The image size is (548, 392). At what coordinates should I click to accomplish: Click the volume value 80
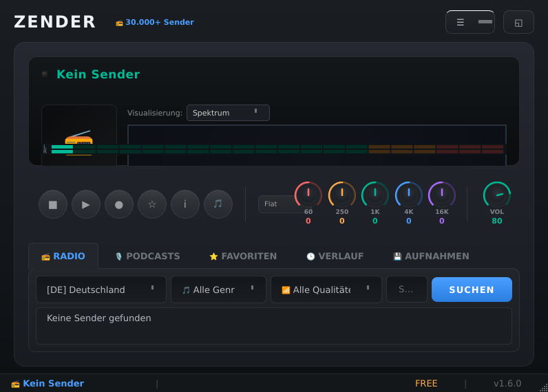(x=496, y=221)
